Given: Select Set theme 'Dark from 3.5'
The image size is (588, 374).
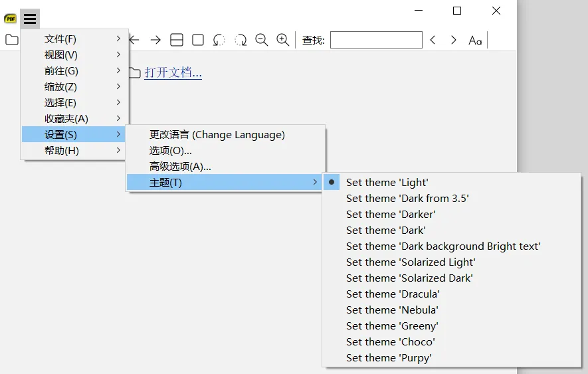Looking at the screenshot, I should pos(452,199).
